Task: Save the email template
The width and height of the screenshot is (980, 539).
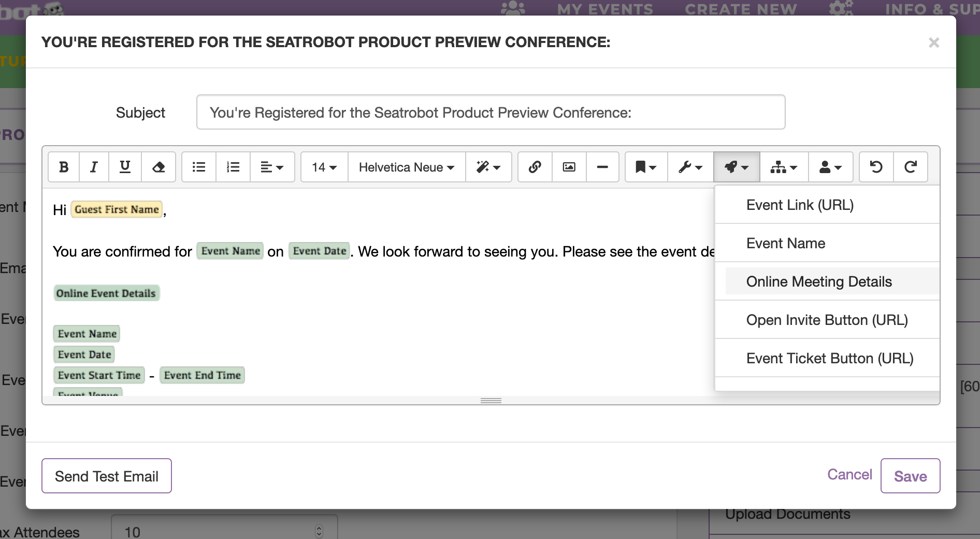Action: [x=910, y=476]
